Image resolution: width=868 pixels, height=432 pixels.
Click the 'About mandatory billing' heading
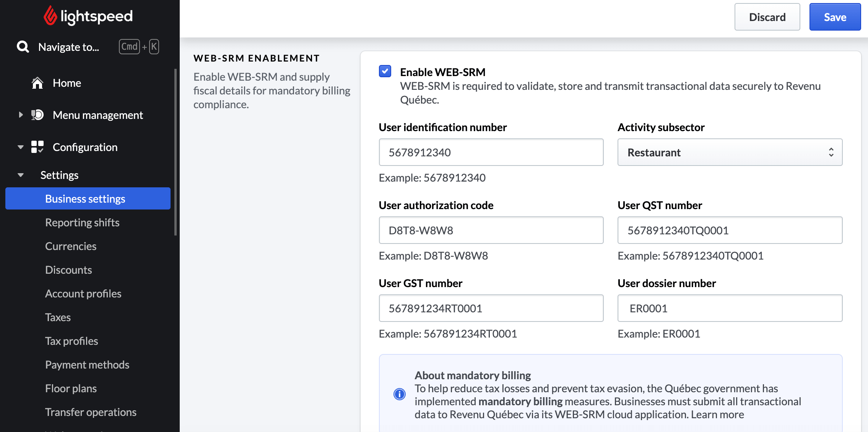pos(473,375)
